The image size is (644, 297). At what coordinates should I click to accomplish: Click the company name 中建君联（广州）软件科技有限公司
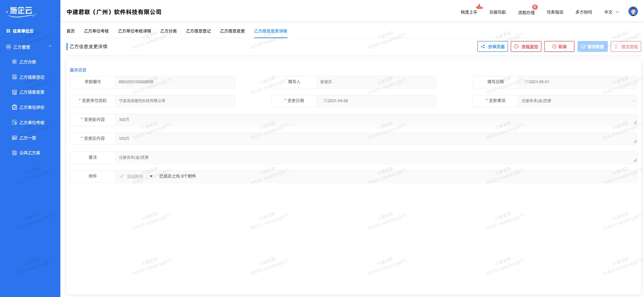pyautogui.click(x=114, y=12)
